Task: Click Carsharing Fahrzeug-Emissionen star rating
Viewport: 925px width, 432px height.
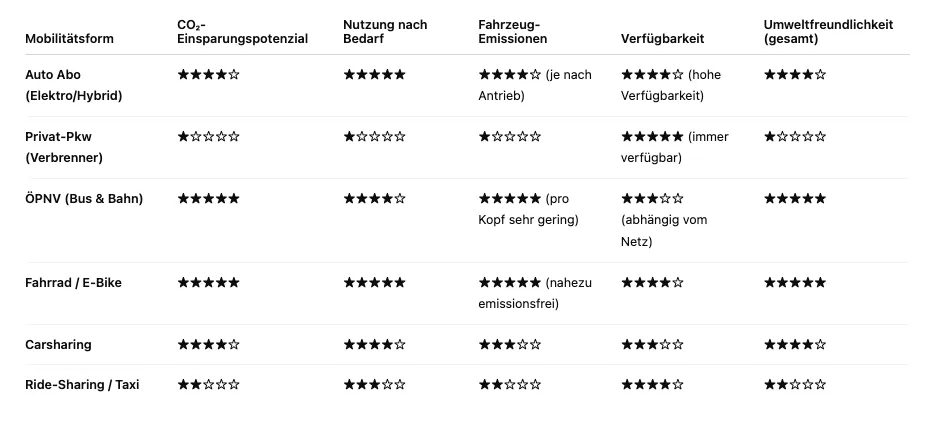Action: [x=510, y=345]
